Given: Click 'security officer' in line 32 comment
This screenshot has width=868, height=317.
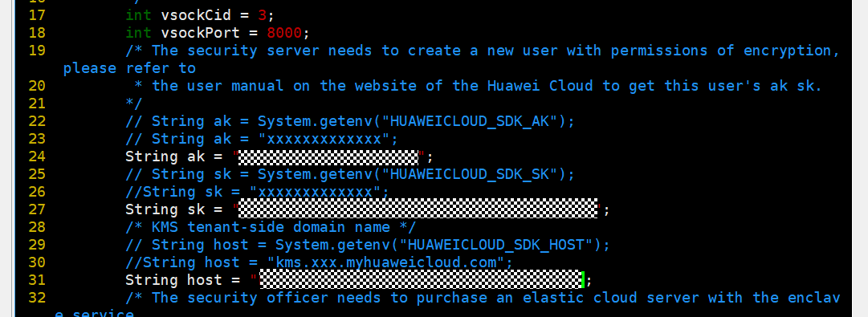Looking at the screenshot, I should pyautogui.click(x=258, y=299).
